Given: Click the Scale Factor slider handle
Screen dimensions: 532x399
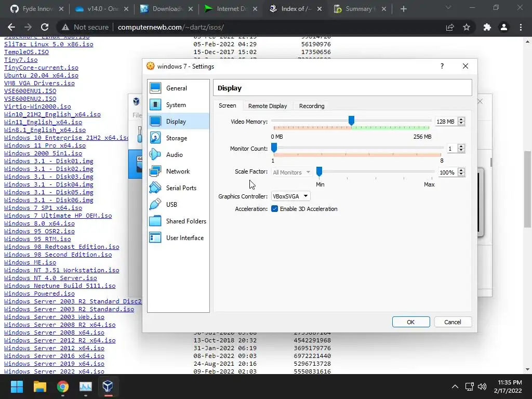Looking at the screenshot, I should click(319, 171).
